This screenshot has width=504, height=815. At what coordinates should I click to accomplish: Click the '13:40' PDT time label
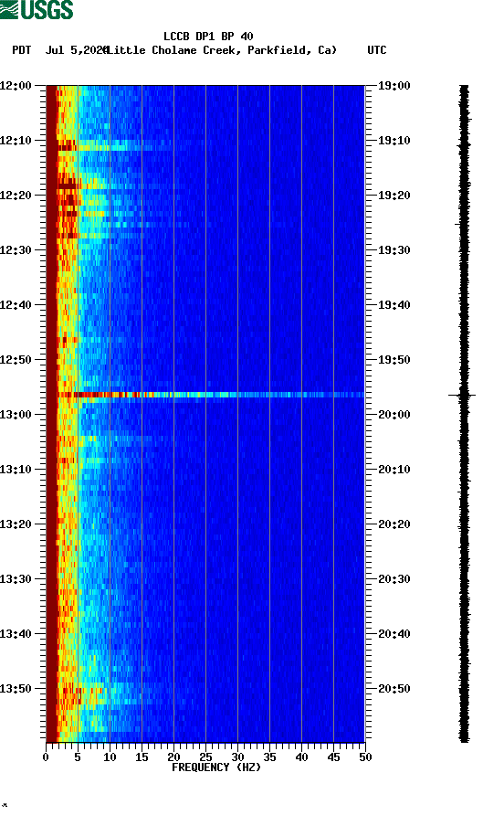click(x=16, y=633)
